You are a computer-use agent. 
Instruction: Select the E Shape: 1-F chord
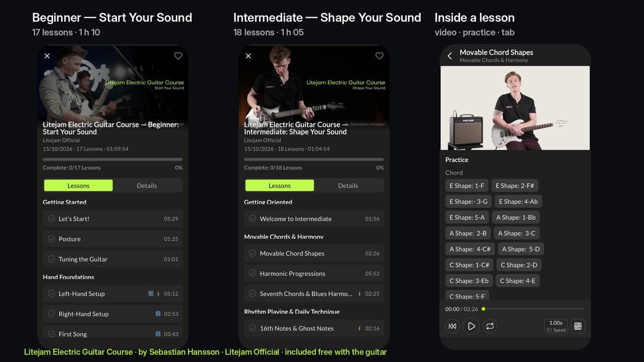467,186
